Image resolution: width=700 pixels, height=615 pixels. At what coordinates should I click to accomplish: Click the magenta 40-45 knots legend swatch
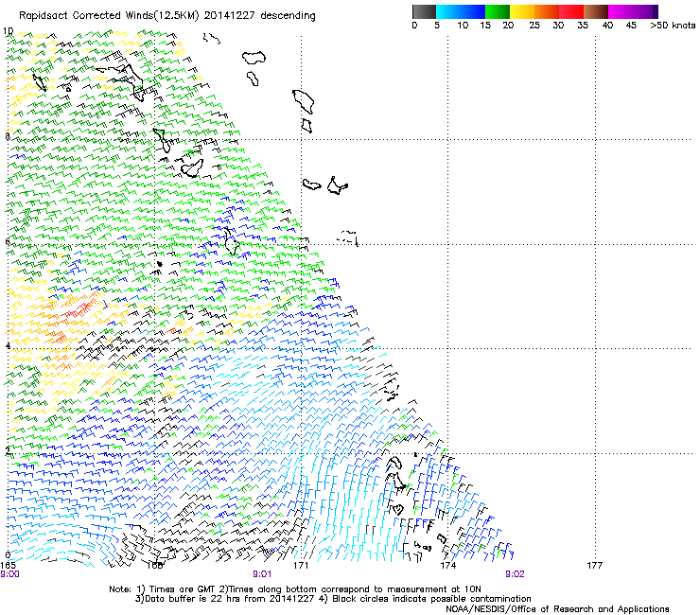coord(621,11)
